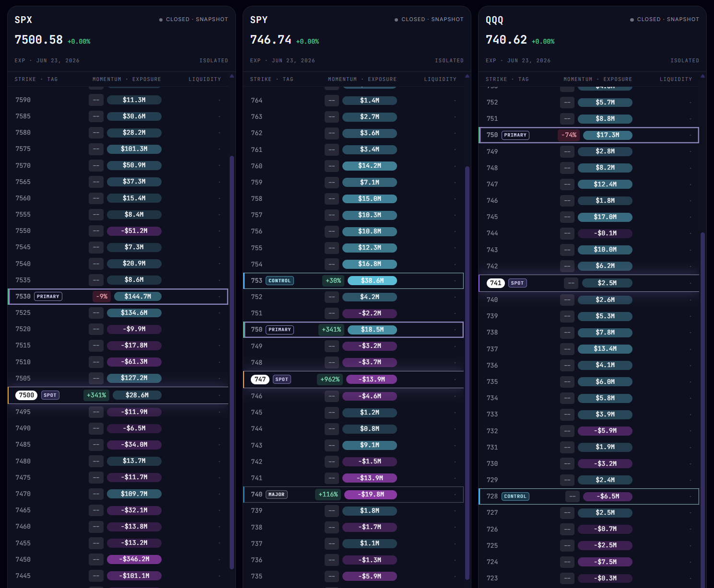The width and height of the screenshot is (714, 588).
Task: Select the SPX 7500 SPOT tag
Action: tap(50, 395)
